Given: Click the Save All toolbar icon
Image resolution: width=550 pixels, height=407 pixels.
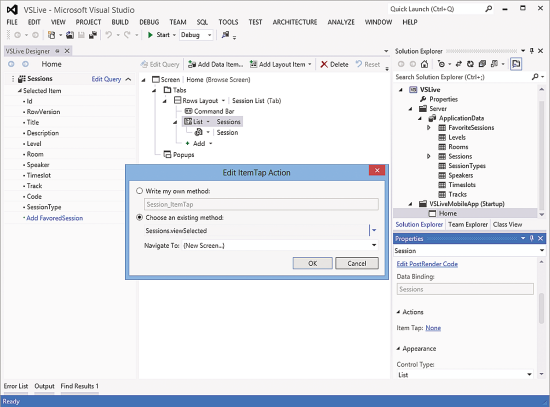Looking at the screenshot, I should (x=93, y=35).
